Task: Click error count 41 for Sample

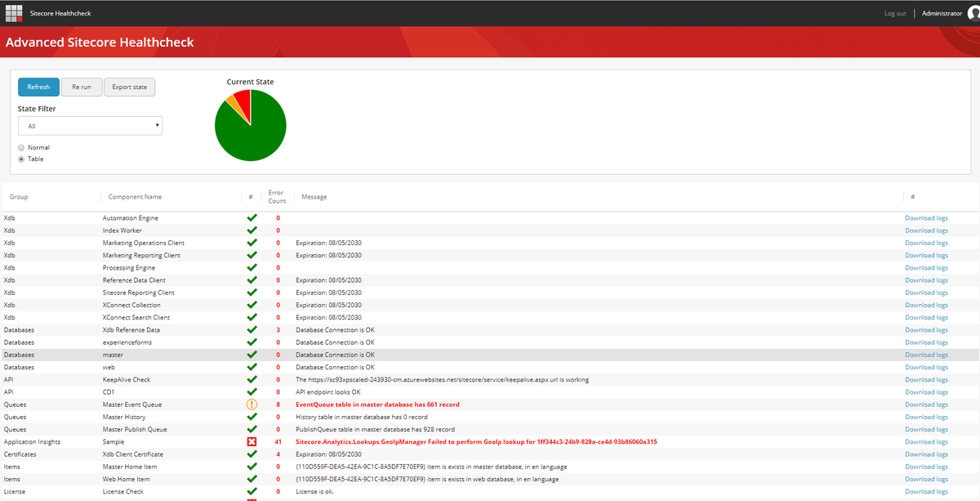Action: [278, 442]
